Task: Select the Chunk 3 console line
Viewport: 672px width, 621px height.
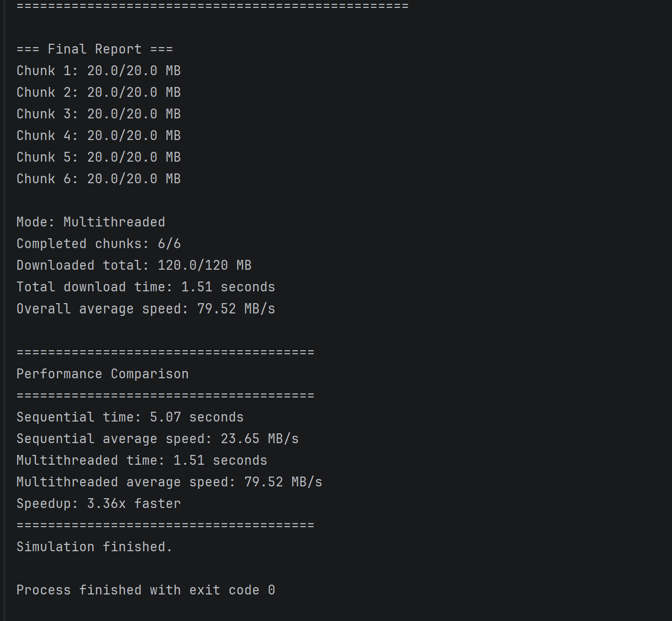Action: (x=99, y=114)
